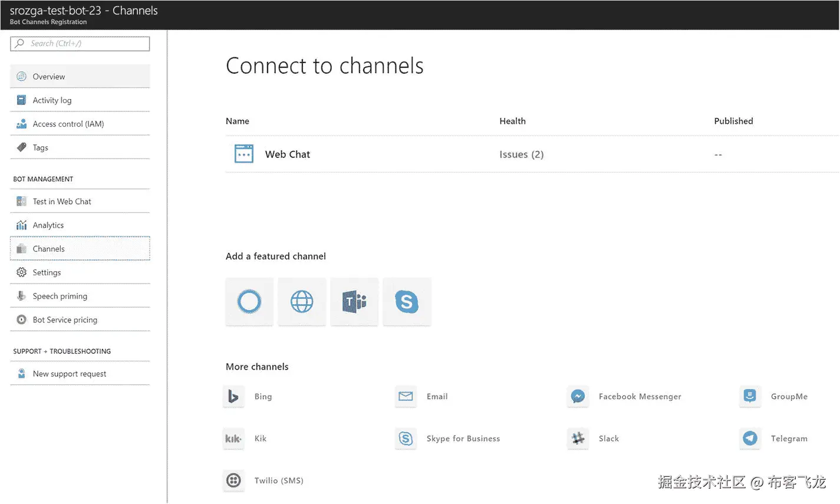Open Skype for Business channel
This screenshot has width=840, height=504.
click(463, 439)
